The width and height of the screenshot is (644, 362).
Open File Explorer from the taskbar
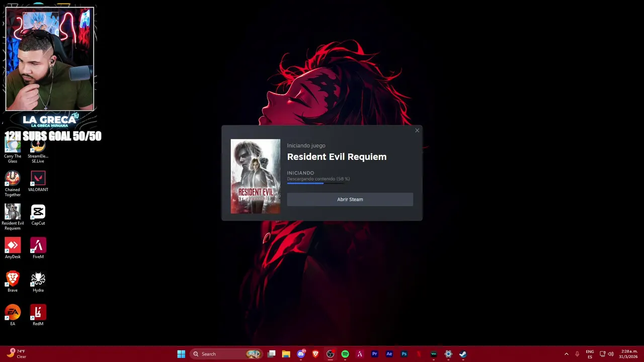click(x=286, y=354)
